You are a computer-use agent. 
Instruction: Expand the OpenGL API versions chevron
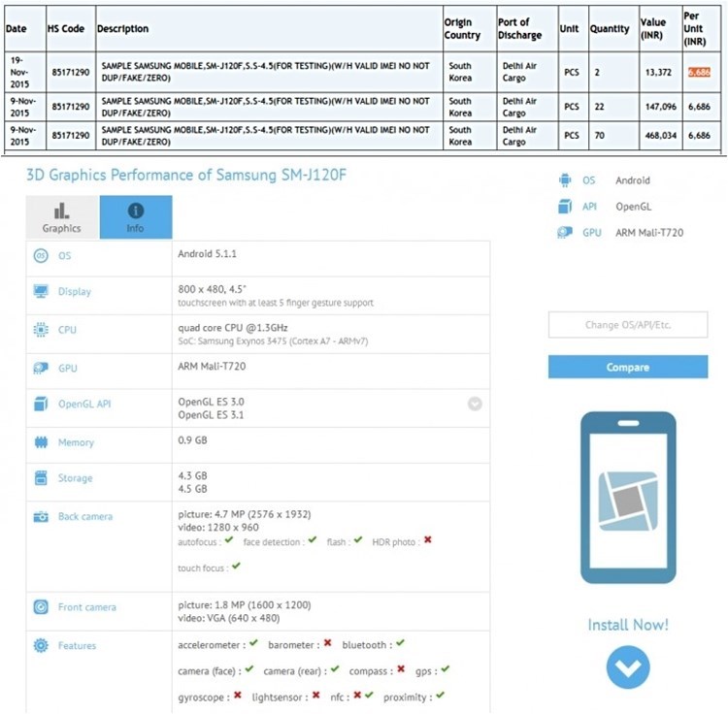pyautogui.click(x=475, y=405)
